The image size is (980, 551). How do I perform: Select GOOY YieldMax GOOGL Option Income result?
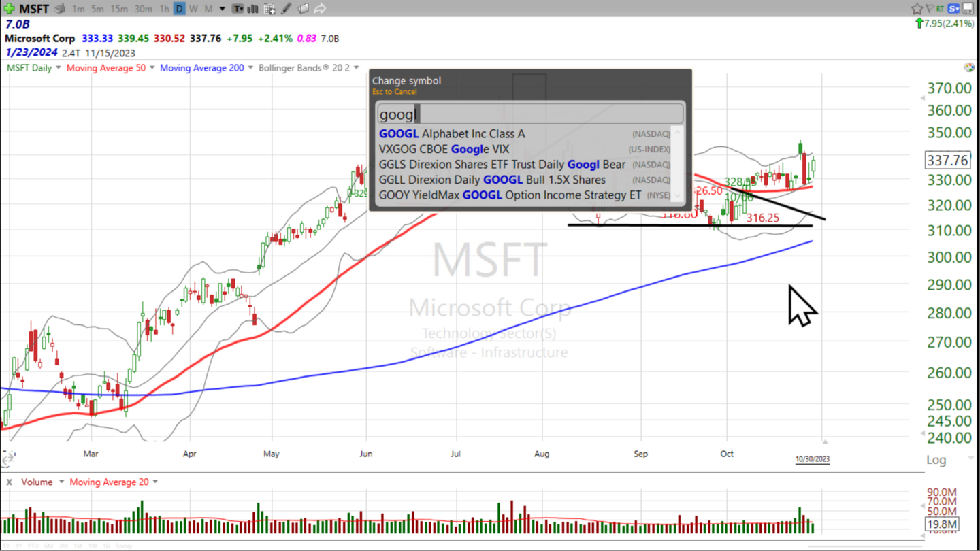[x=525, y=195]
